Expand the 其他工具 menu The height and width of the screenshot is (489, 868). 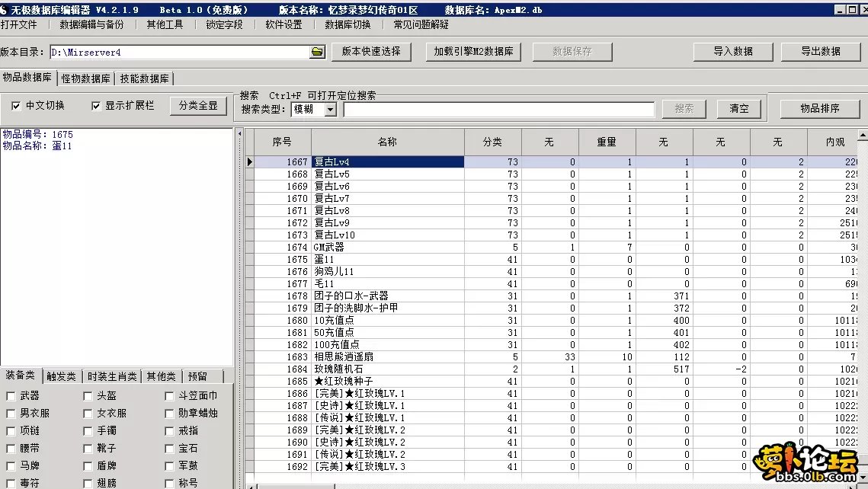(x=165, y=24)
